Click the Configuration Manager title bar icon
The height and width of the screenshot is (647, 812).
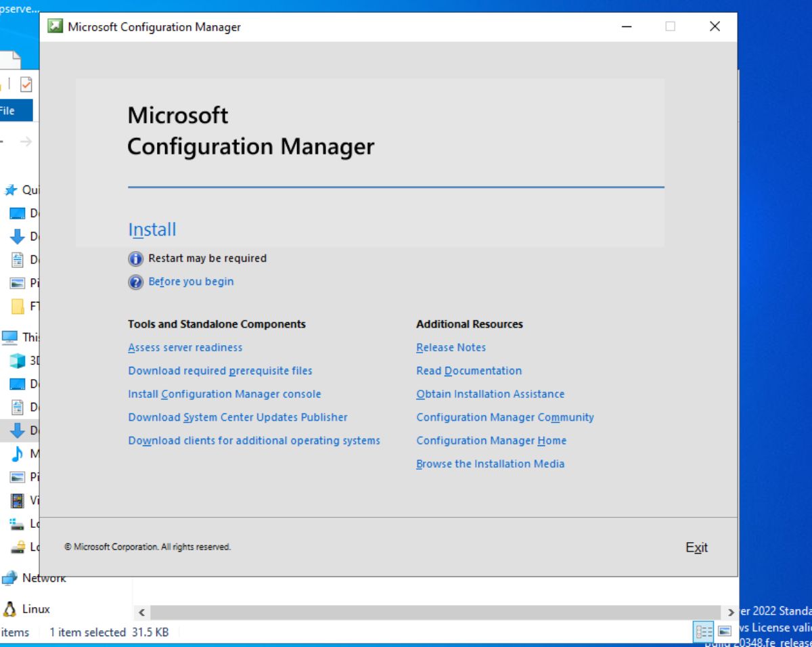coord(55,26)
